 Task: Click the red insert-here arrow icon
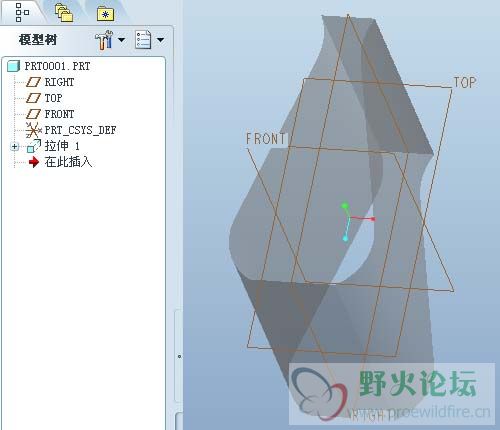pos(34,162)
